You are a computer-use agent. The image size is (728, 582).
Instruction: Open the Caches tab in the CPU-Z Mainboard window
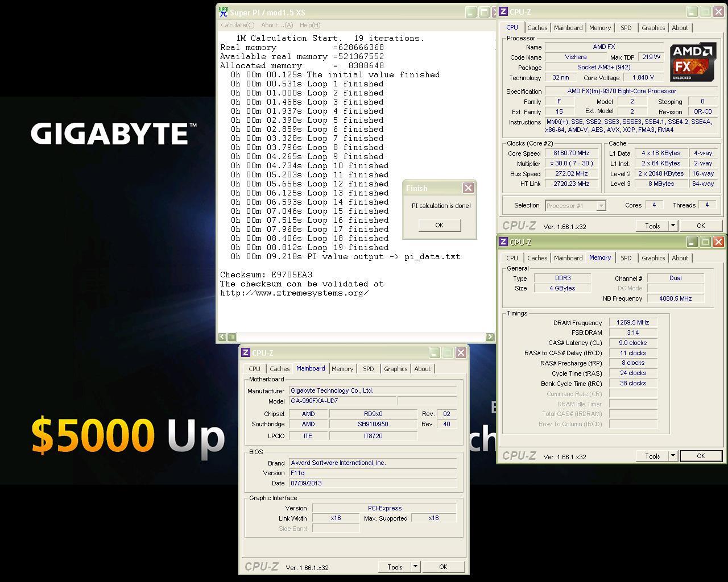(280, 369)
